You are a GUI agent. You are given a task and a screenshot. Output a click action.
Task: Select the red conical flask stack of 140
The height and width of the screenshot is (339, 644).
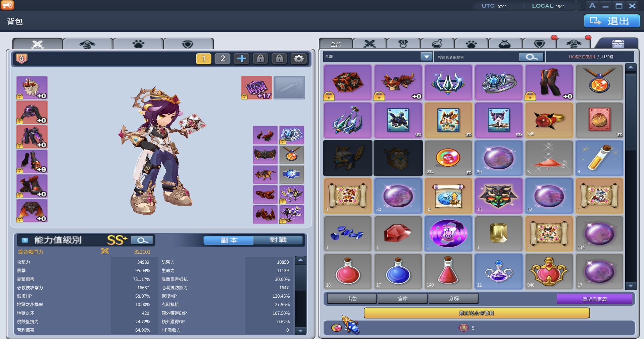(448, 271)
